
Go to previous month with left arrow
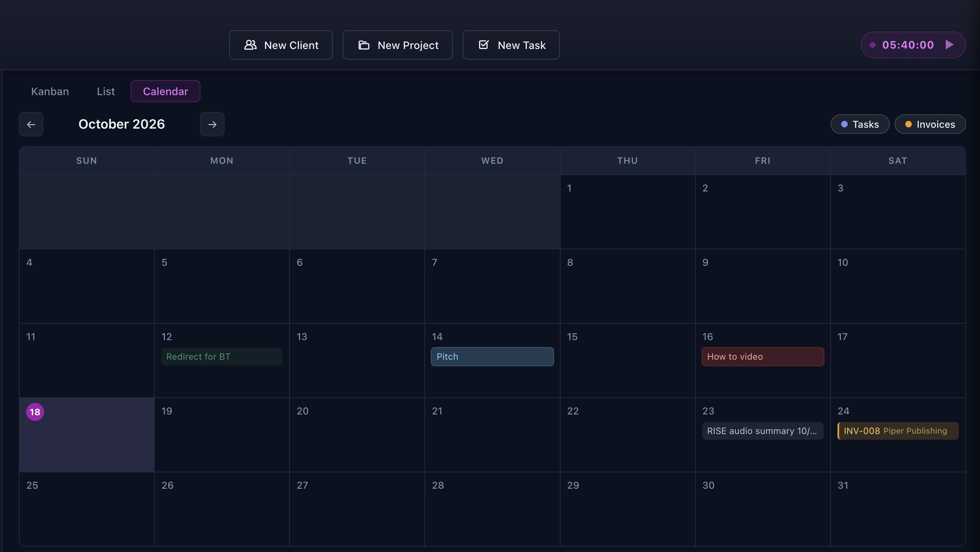click(x=31, y=124)
